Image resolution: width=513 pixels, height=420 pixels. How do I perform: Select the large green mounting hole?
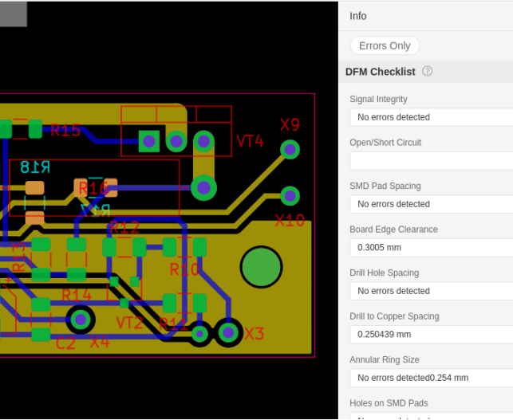tap(261, 267)
